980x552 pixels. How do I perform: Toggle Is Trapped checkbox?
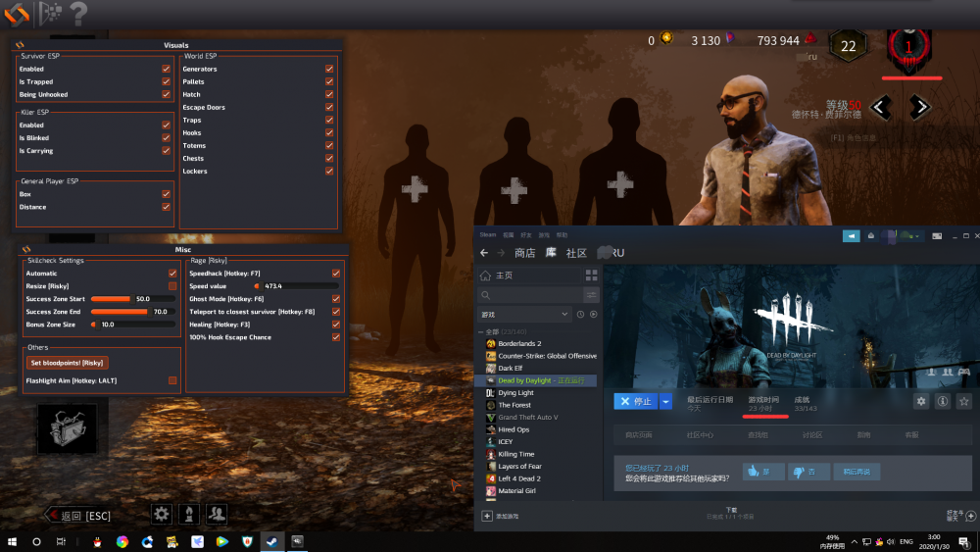(x=167, y=81)
